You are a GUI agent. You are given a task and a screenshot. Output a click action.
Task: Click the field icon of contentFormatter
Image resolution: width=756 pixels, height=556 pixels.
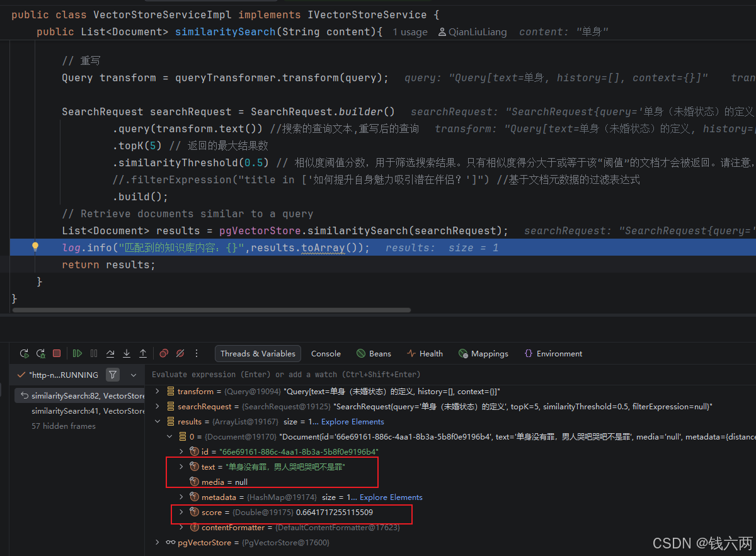point(194,527)
